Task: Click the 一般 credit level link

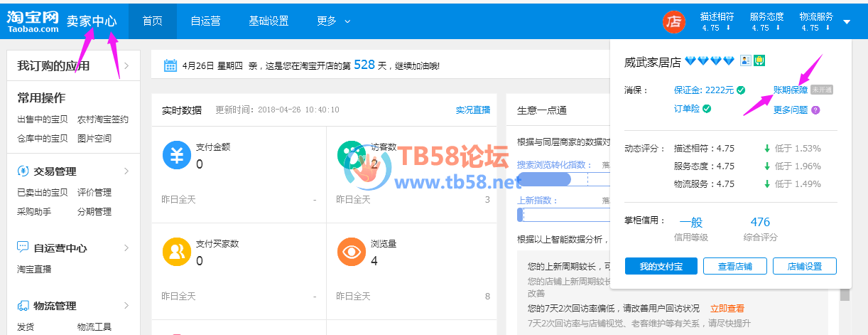Action: pos(691,222)
